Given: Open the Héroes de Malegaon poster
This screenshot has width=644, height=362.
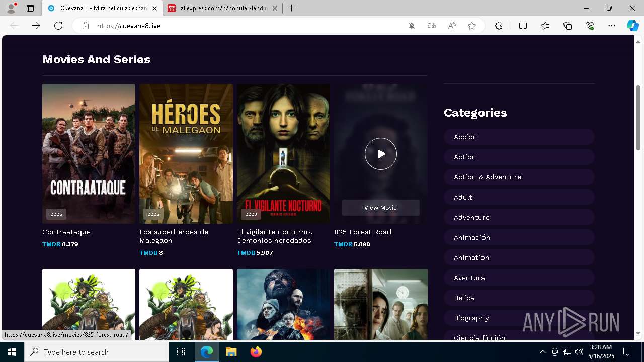Looking at the screenshot, I should tap(186, 154).
